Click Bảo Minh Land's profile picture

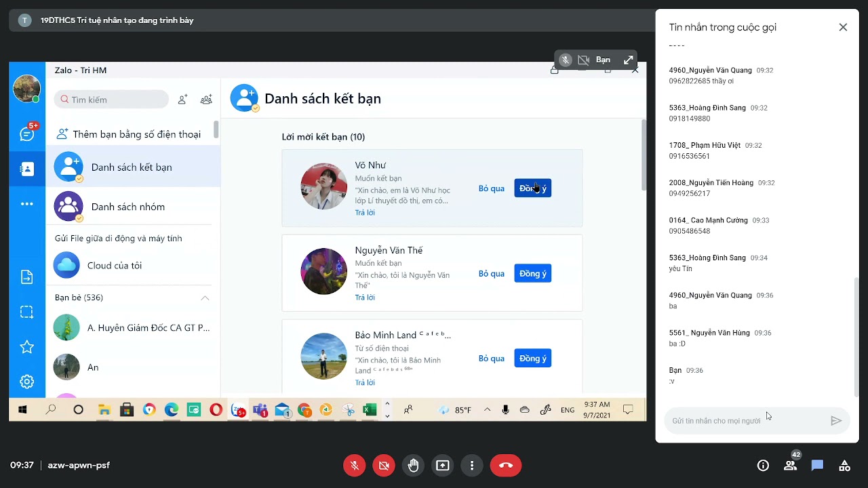324,356
